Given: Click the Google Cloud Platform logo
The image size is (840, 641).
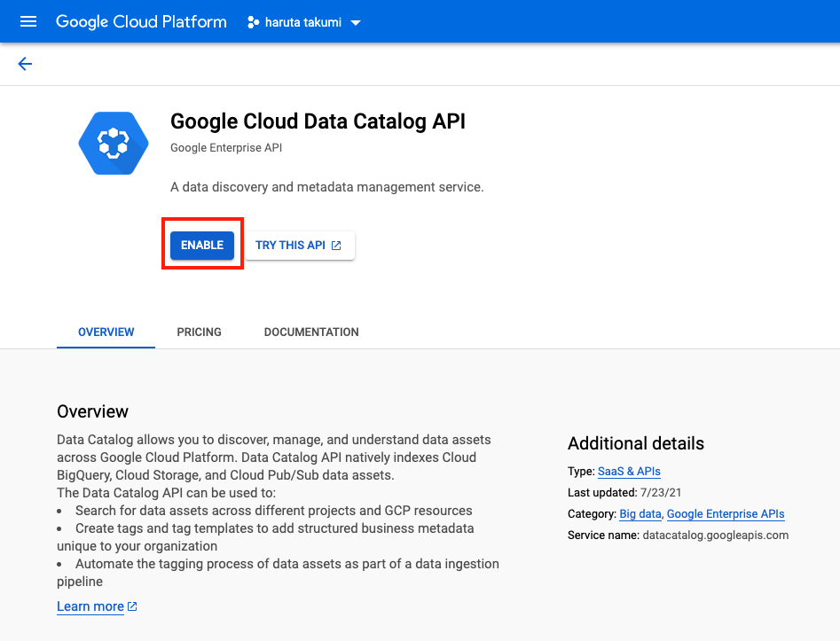Looking at the screenshot, I should point(140,21).
